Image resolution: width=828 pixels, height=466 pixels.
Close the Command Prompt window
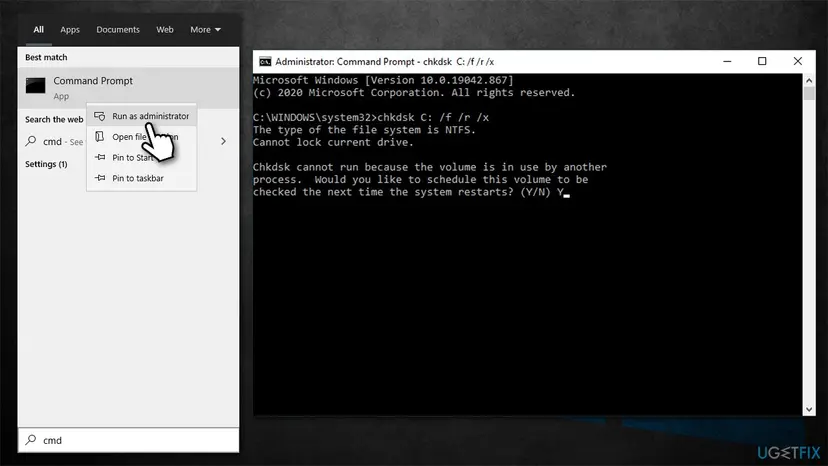tap(797, 61)
